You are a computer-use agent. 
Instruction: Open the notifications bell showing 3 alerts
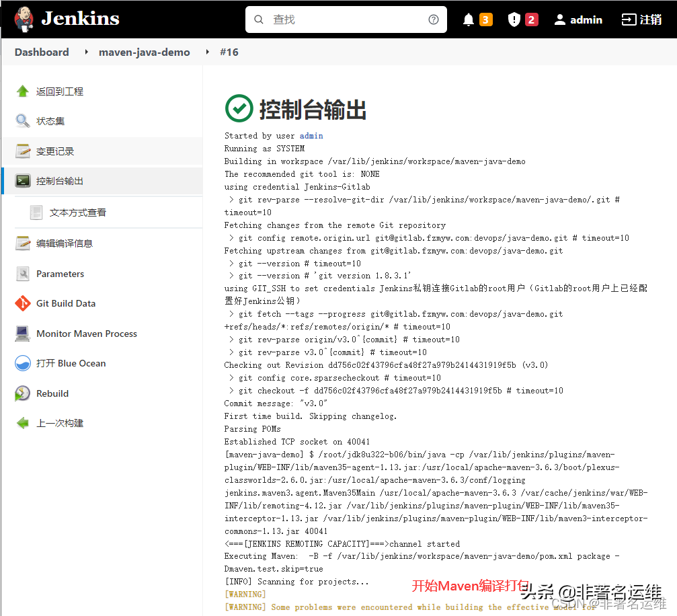(x=477, y=19)
